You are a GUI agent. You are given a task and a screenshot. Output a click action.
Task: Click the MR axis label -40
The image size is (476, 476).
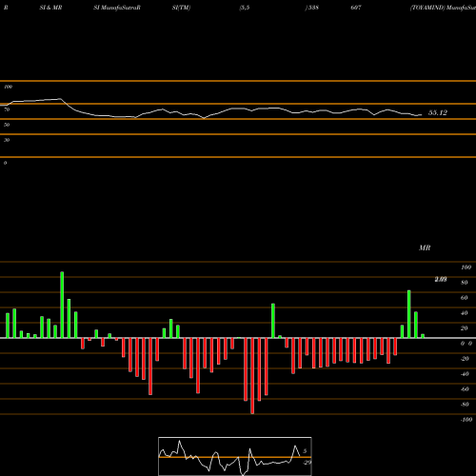(x=465, y=374)
